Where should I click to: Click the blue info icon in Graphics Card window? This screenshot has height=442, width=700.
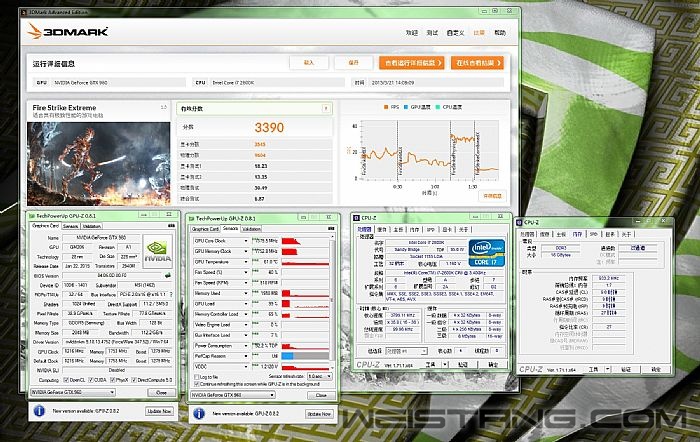pyautogui.click(x=38, y=411)
